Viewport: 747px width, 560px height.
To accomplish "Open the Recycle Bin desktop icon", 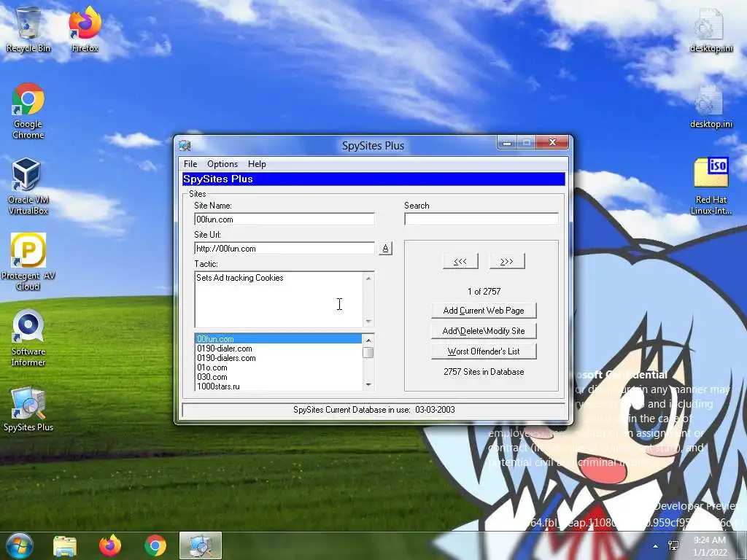I will click(28, 28).
